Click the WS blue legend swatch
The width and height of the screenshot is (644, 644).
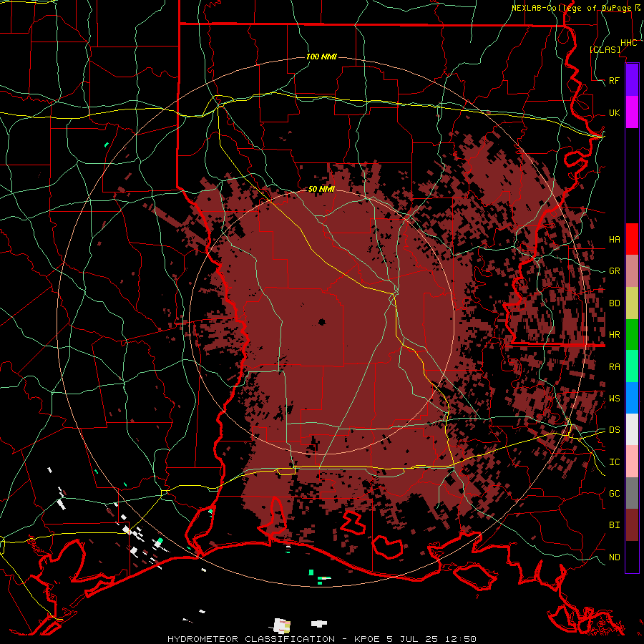[632, 398]
